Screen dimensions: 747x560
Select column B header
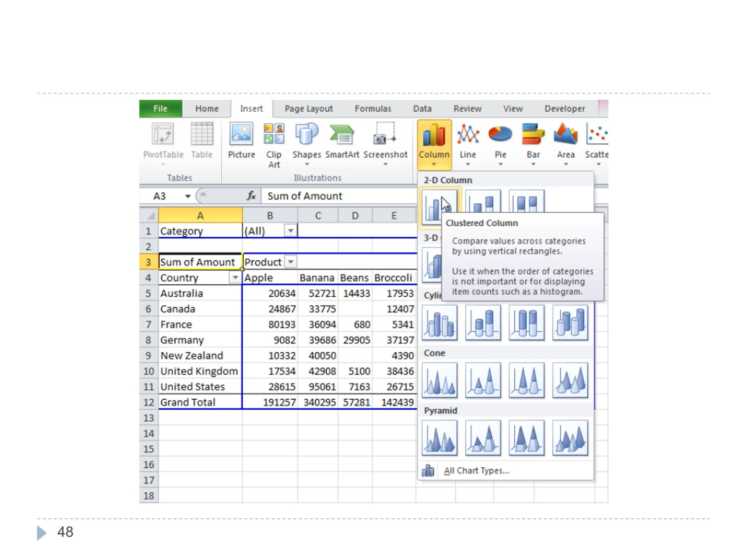(270, 215)
